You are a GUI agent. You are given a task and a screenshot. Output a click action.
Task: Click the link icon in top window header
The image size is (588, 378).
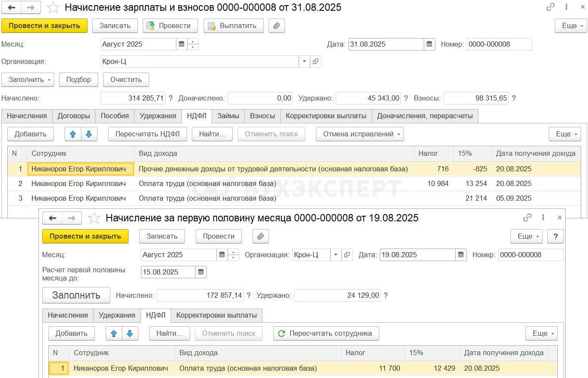tap(550, 7)
